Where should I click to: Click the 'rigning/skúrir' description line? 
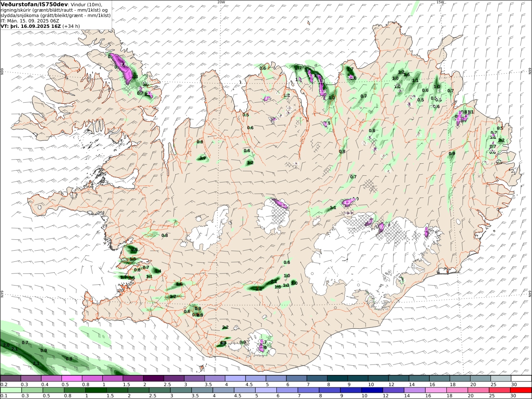point(53,10)
